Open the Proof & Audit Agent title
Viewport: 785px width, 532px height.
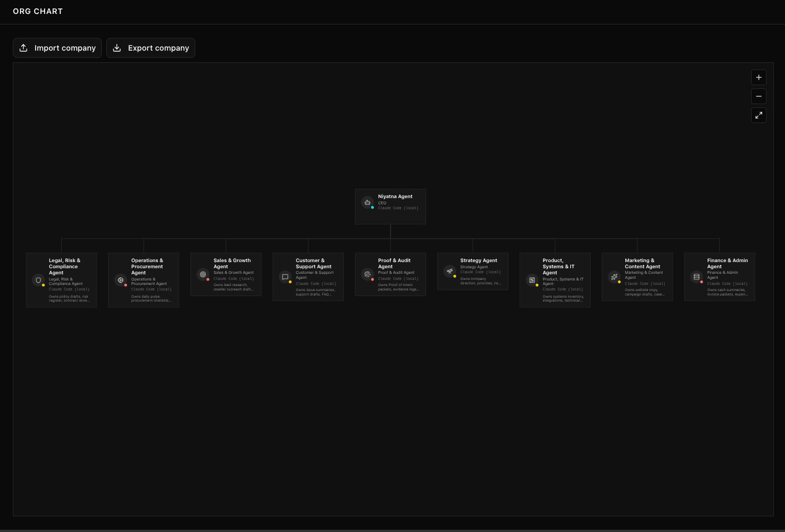click(x=394, y=263)
